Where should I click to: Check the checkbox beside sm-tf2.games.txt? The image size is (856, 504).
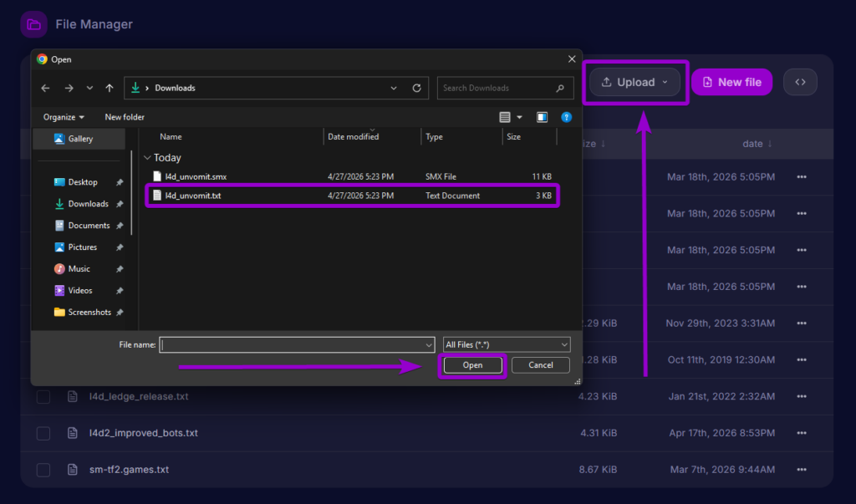(43, 470)
